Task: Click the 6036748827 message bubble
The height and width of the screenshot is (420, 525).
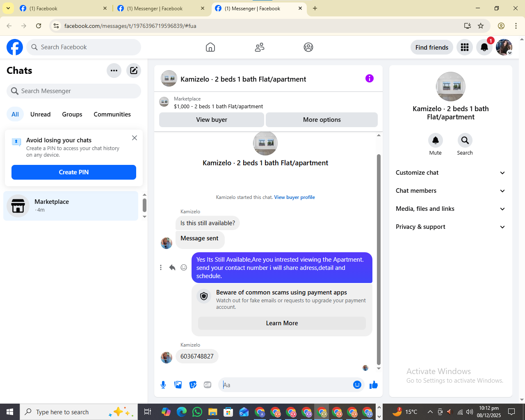Action: coord(197,356)
